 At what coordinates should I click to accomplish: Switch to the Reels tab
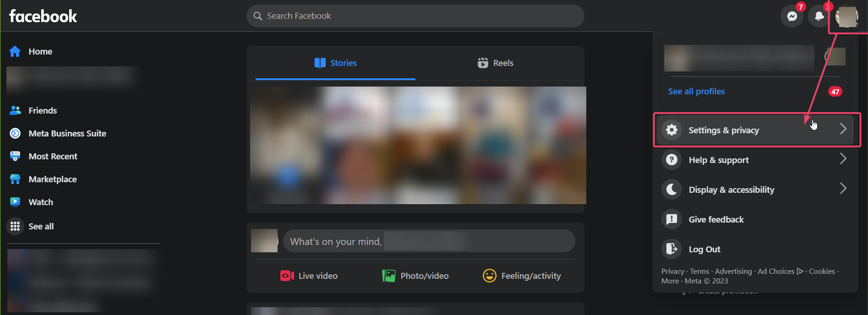pos(495,63)
